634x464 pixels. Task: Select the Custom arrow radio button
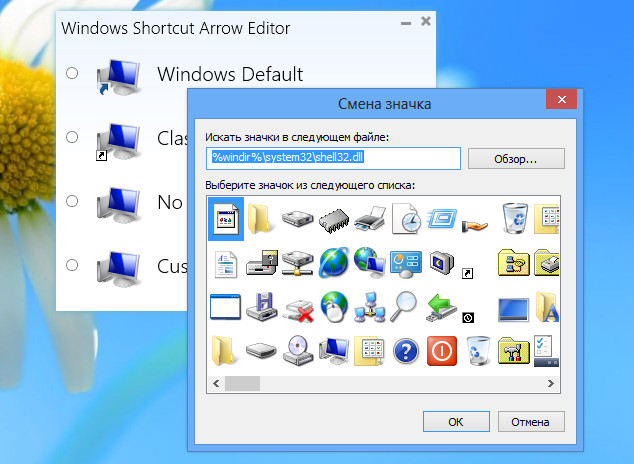pos(72,265)
